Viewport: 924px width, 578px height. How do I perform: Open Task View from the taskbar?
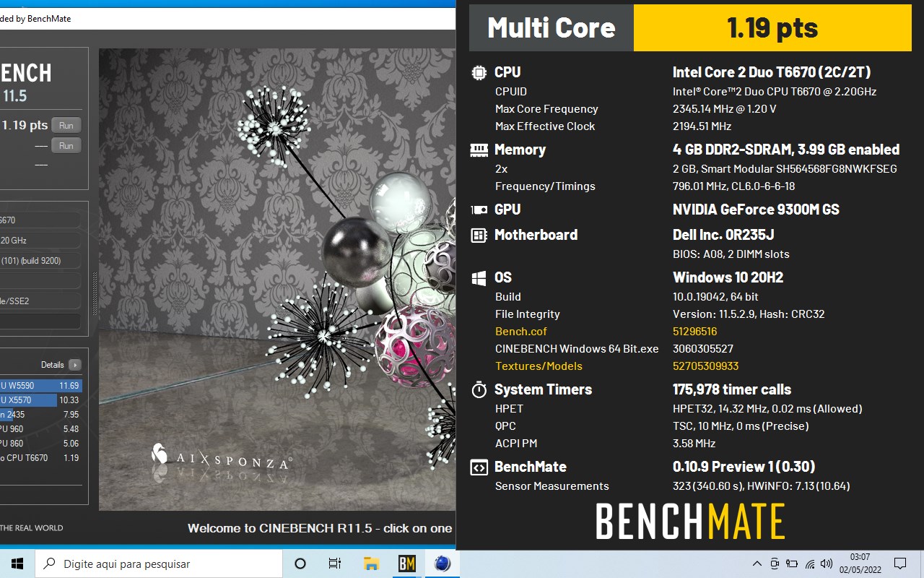335,564
